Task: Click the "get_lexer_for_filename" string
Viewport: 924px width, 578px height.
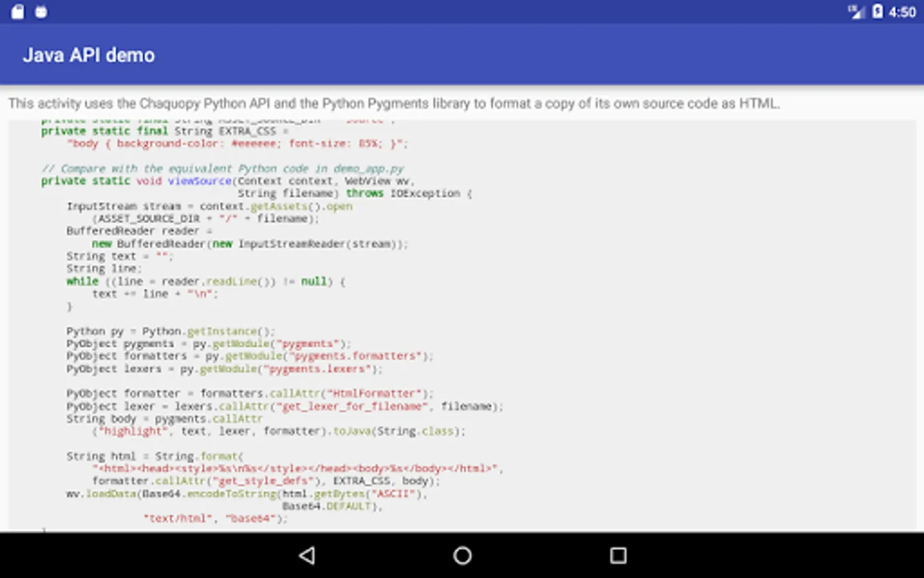Action: [x=351, y=406]
